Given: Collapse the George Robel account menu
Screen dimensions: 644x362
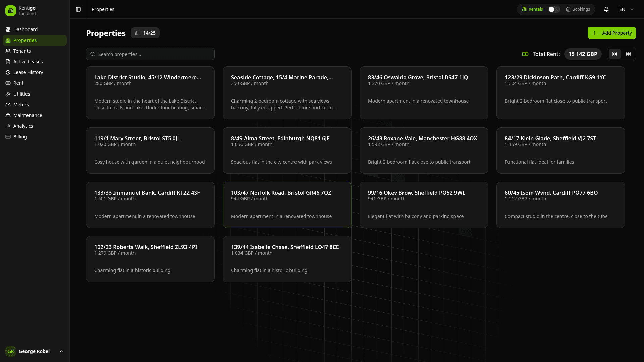Looking at the screenshot, I should coord(61,351).
